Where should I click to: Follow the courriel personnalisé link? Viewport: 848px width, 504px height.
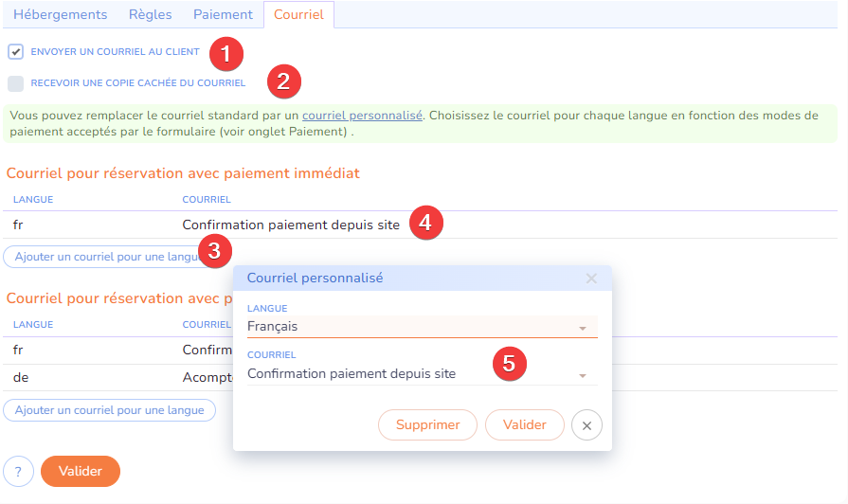(x=362, y=116)
